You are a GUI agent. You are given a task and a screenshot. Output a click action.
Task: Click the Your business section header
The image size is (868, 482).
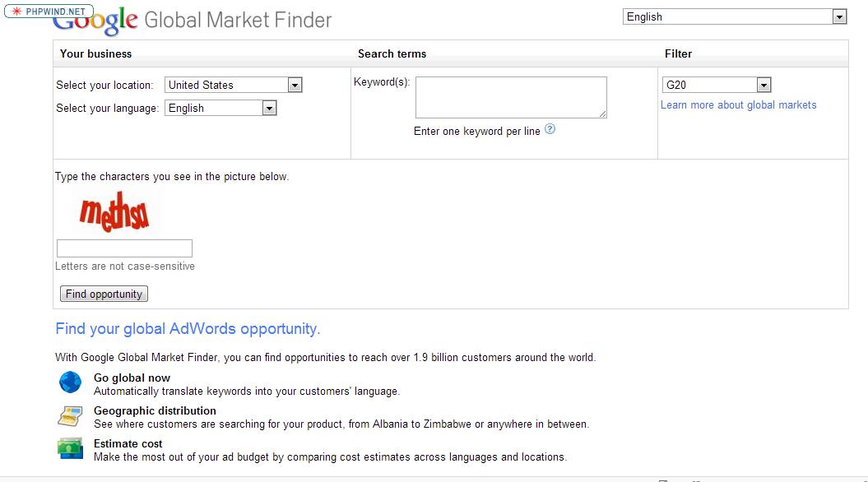click(x=95, y=53)
